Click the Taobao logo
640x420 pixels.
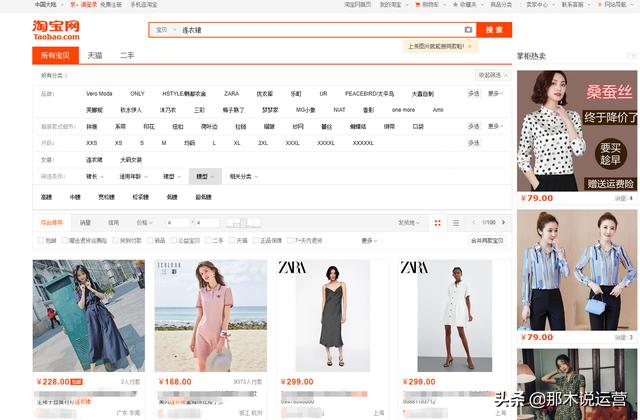[x=56, y=30]
